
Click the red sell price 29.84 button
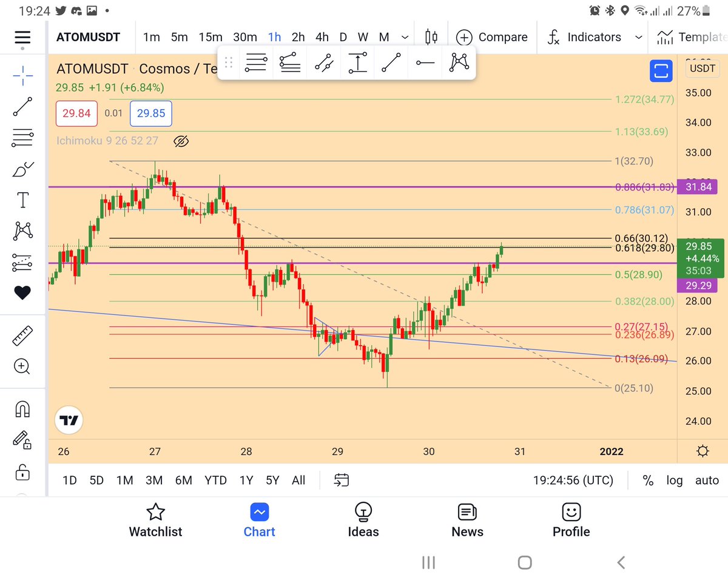tap(76, 113)
